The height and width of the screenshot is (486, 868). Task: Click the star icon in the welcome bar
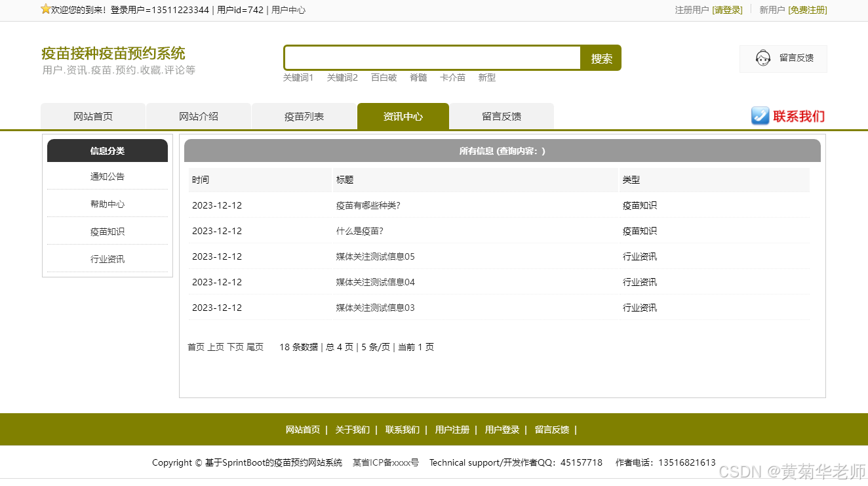[45, 9]
